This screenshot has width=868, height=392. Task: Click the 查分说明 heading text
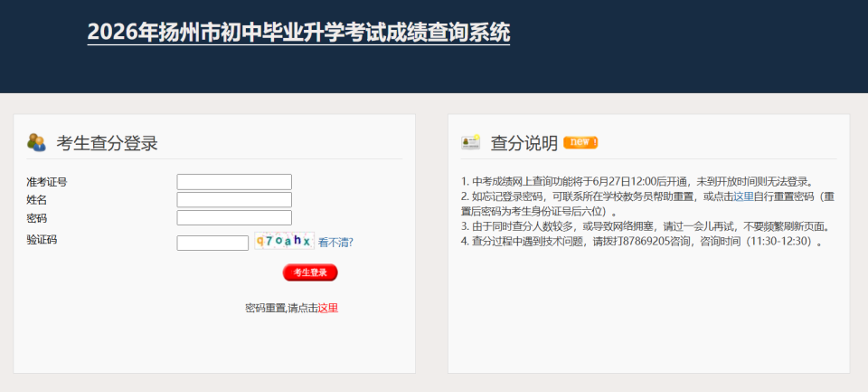pyautogui.click(x=524, y=143)
